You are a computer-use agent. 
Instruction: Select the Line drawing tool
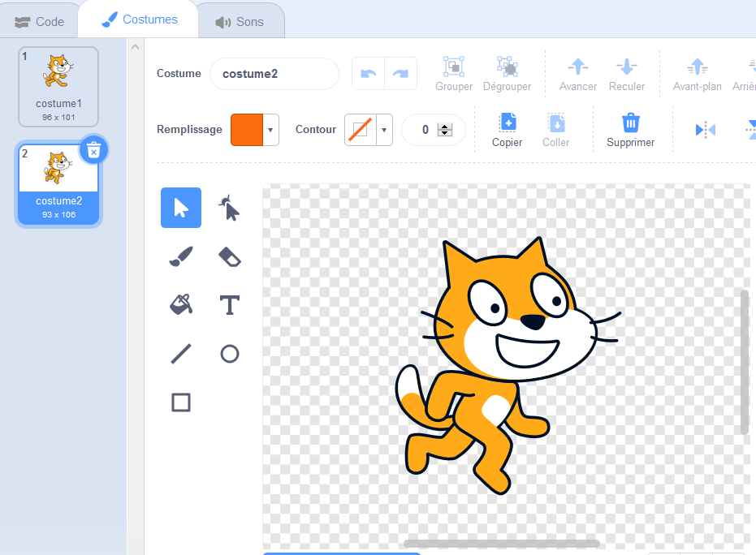pyautogui.click(x=181, y=354)
